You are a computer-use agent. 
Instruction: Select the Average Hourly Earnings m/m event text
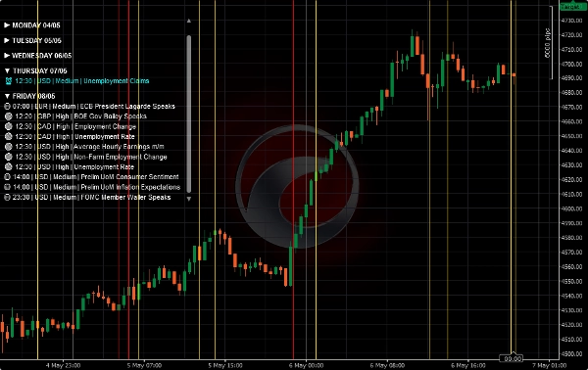click(89, 147)
